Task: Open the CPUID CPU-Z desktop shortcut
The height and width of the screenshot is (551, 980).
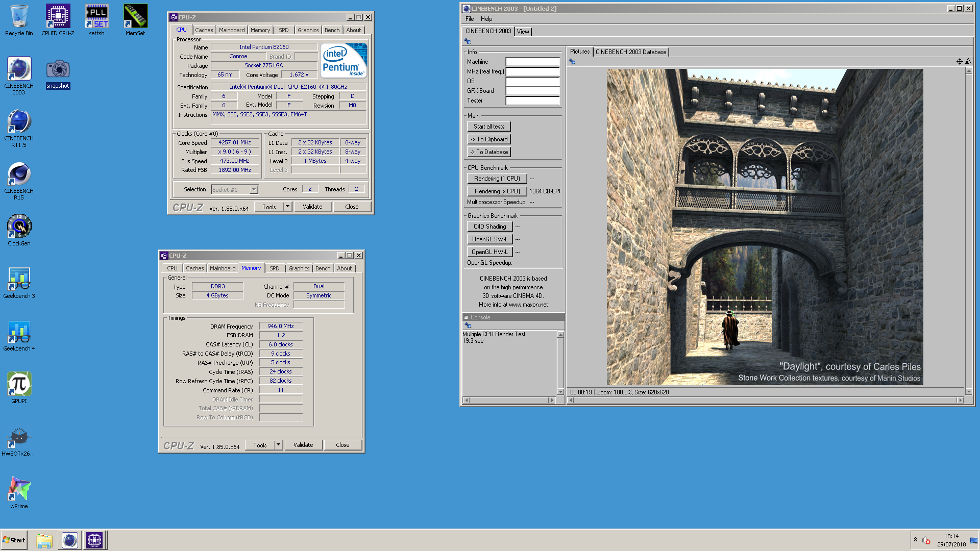Action: [x=58, y=20]
